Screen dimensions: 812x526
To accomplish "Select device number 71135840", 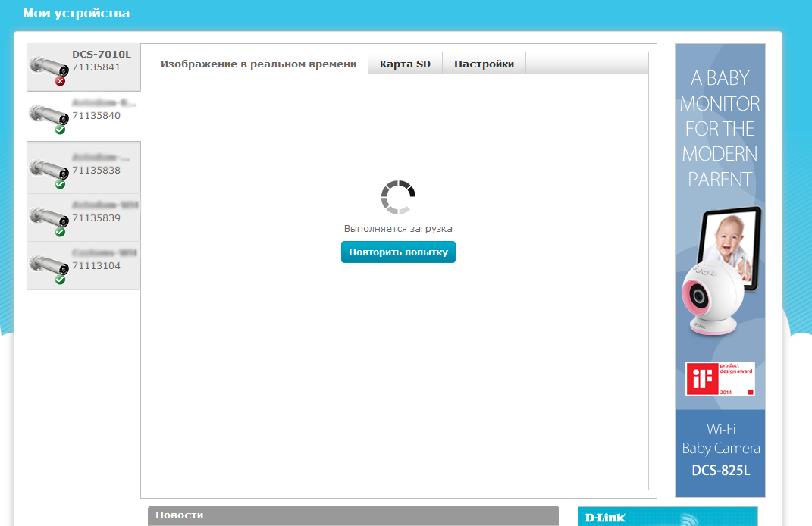I will 96,115.
